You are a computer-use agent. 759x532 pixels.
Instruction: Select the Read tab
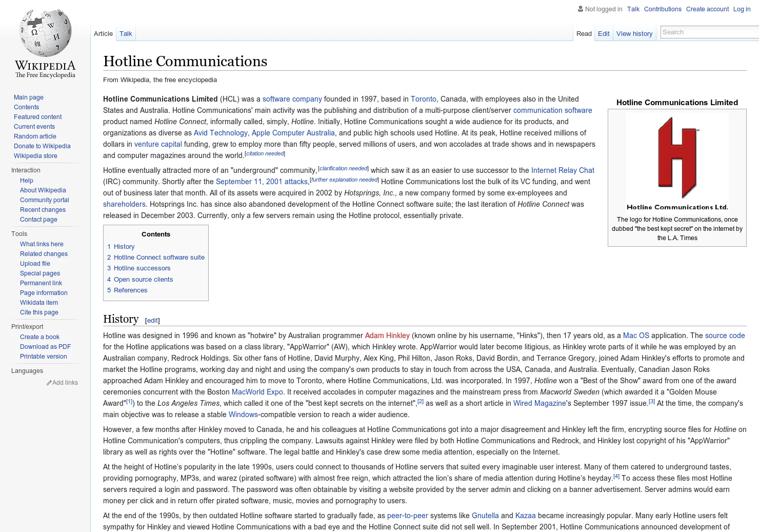[584, 34]
